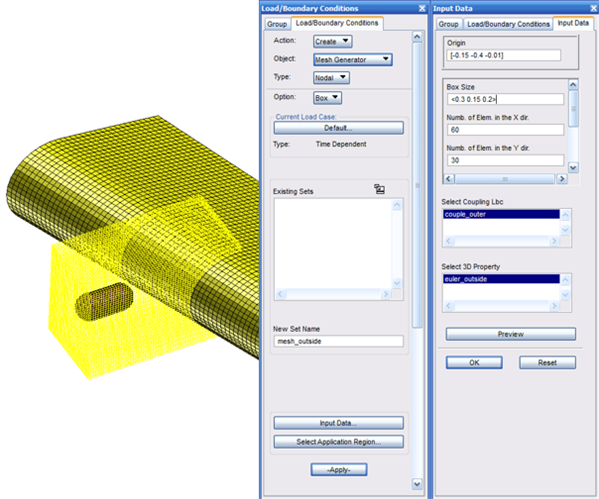Open the Action dropdown set to Create
Image resolution: width=599 pixels, height=499 pixels.
(332, 41)
